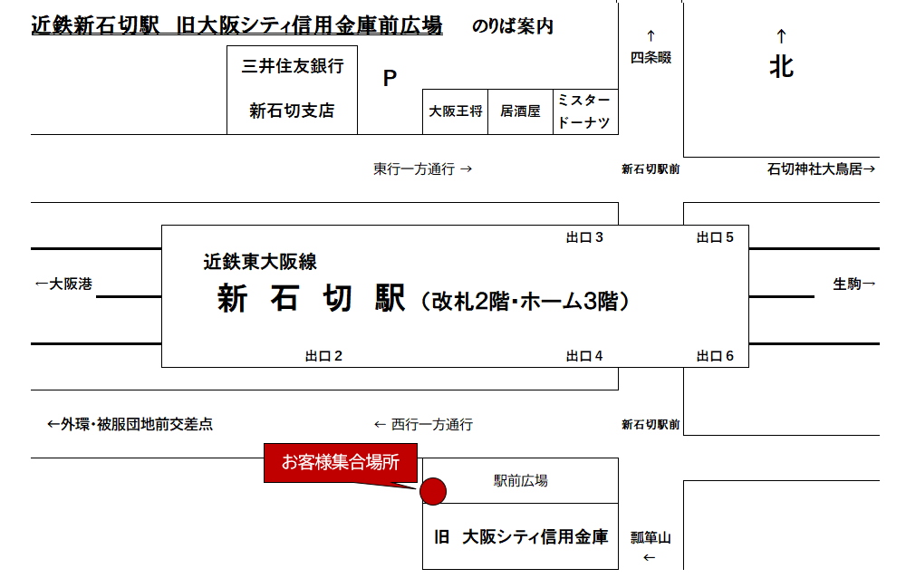Click the 旧 大阪シティ信用金庫 building box
The width and height of the screenshot is (906, 588).
520,536
